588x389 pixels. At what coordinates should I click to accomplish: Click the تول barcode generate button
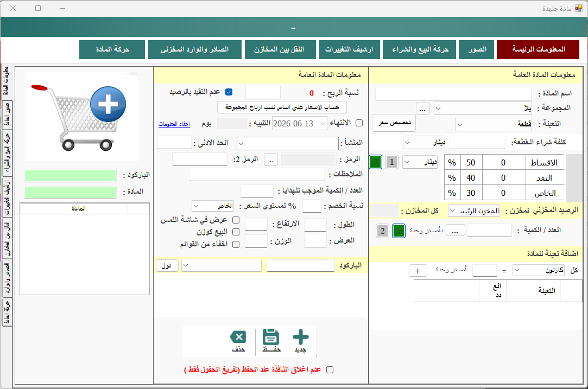167,265
